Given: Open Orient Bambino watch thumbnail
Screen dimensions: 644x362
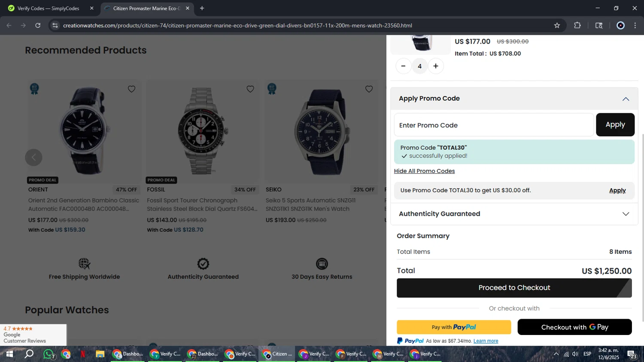Looking at the screenshot, I should pyautogui.click(x=85, y=131).
